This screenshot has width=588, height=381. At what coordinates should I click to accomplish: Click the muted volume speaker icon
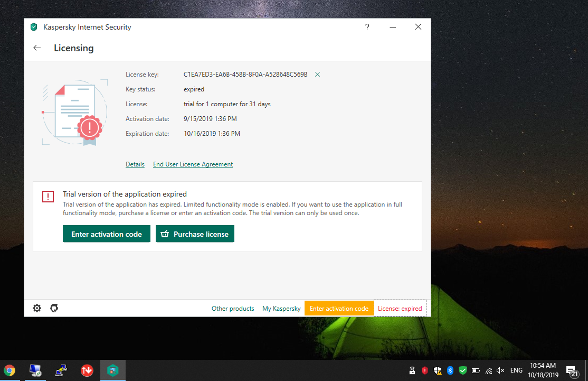(x=500, y=370)
